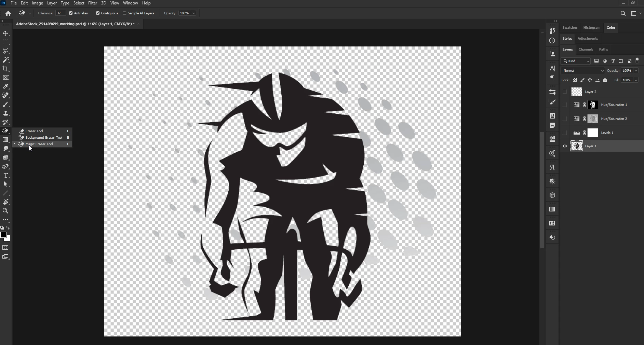Switch to the Swatches tab
Viewport: 644px width, 345px height.
coord(570,28)
